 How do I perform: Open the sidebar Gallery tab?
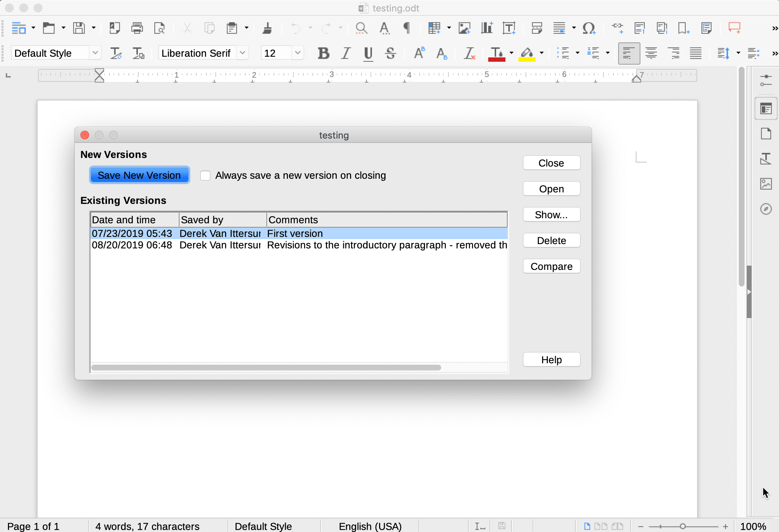766,184
